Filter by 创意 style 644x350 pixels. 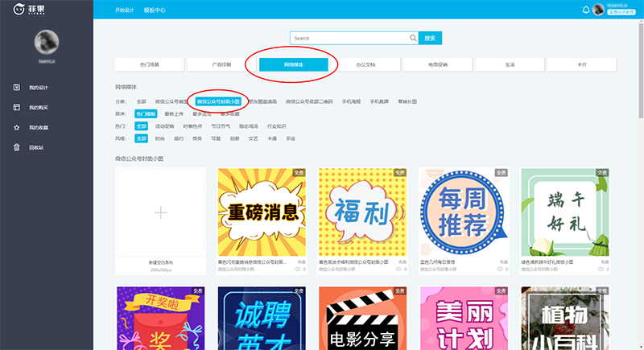(x=234, y=138)
